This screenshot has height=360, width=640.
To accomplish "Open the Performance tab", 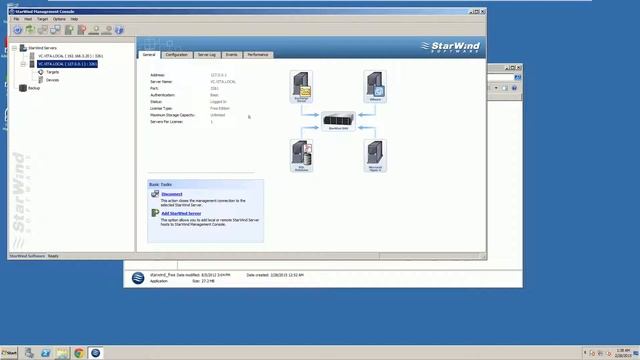I will coord(258,55).
